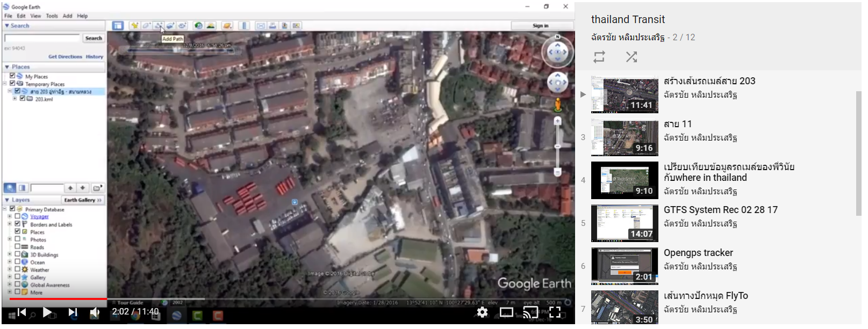
Task: Click the move-up arrow in Places panel
Action: coord(70,188)
